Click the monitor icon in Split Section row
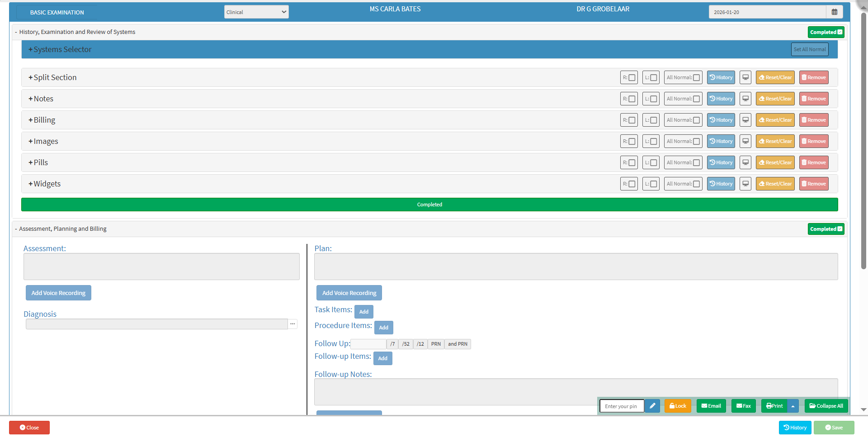 [x=745, y=77]
